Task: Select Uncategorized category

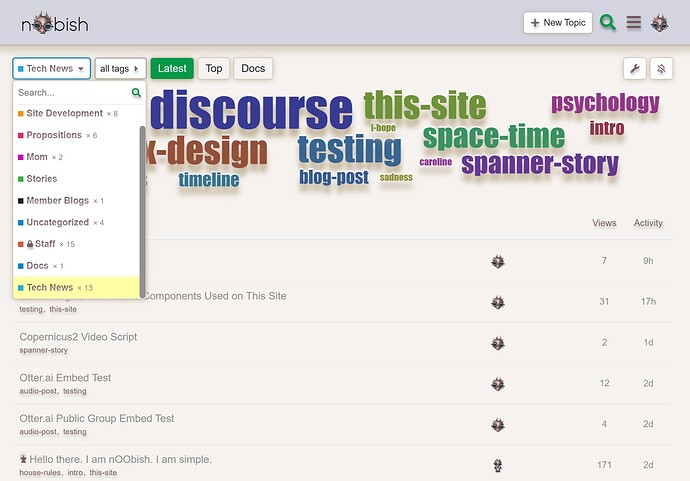Action: pos(77,222)
